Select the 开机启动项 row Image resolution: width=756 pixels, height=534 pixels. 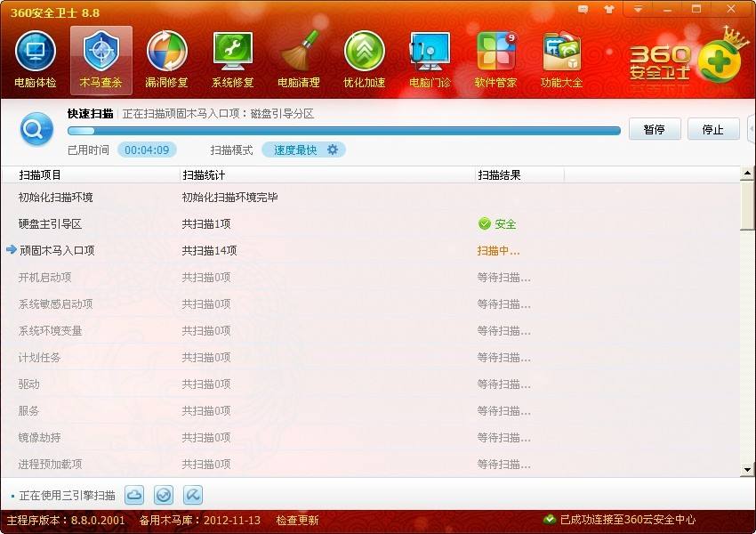click(x=370, y=278)
